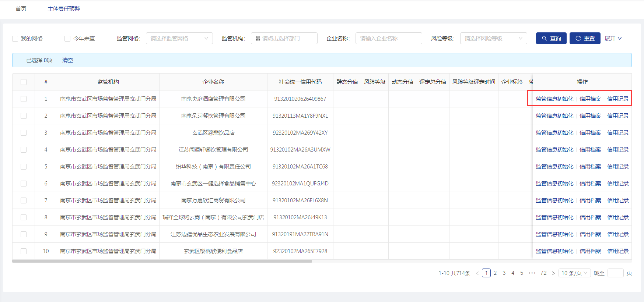Switch to the 首页 tab

(21, 9)
